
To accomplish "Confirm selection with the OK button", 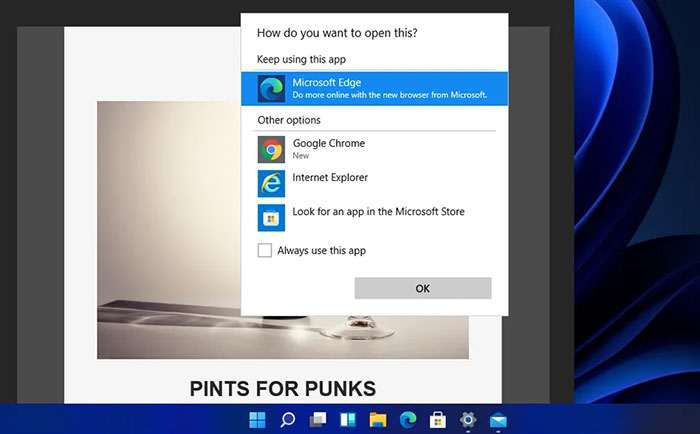I will [423, 288].
